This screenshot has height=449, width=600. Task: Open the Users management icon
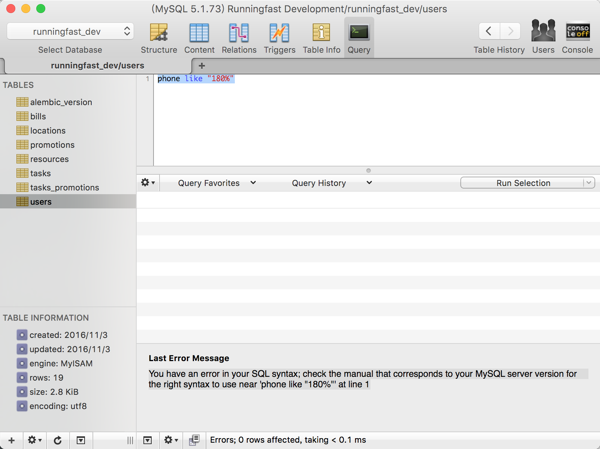click(543, 37)
